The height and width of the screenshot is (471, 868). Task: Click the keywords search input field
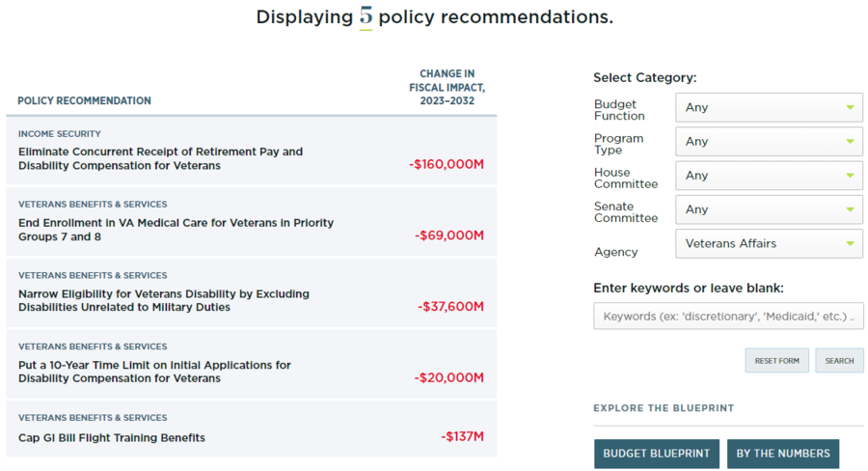(728, 316)
